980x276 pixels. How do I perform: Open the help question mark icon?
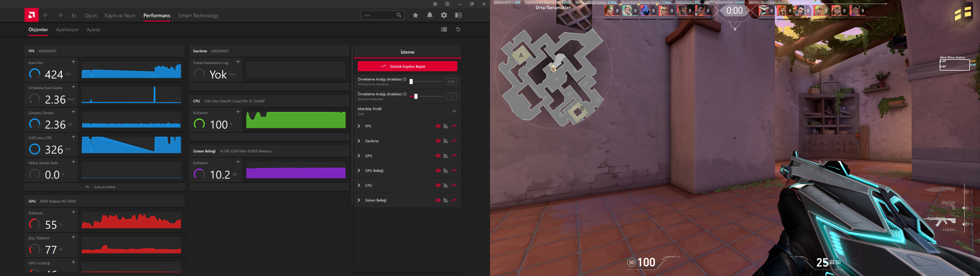[x=447, y=4]
